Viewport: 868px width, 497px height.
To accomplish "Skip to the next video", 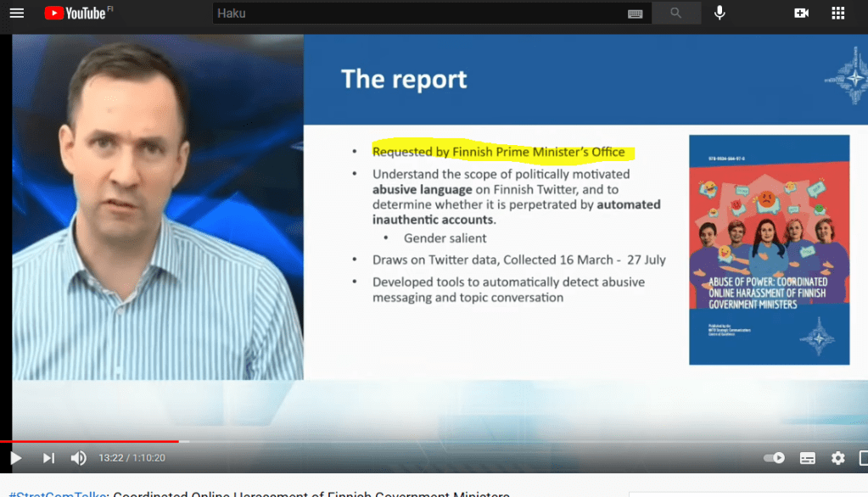I will (48, 458).
